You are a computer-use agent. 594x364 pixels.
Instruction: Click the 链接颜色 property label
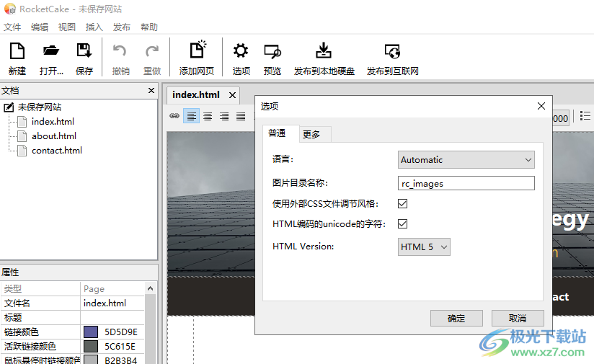pyautogui.click(x=22, y=332)
